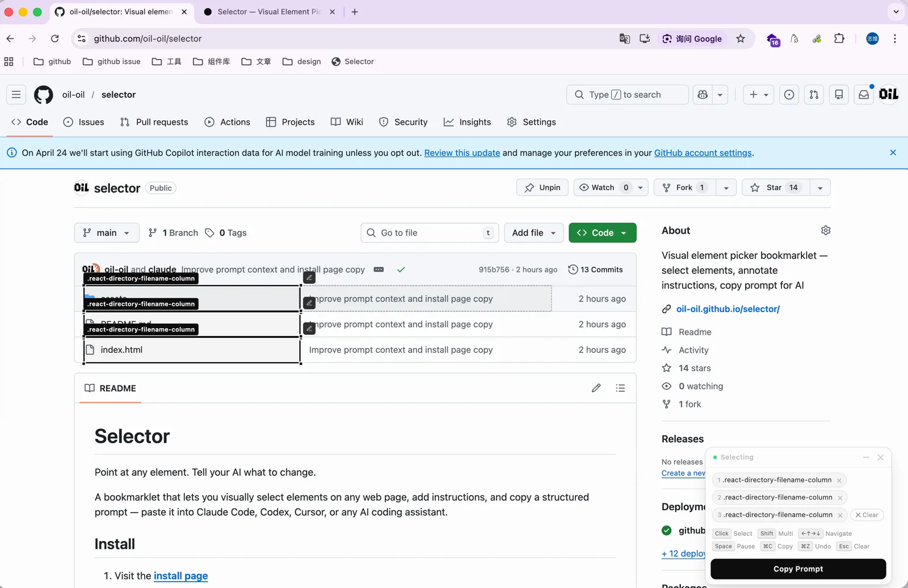This screenshot has width=908, height=588.
Task: Switch to the Issues tab
Action: pos(84,122)
